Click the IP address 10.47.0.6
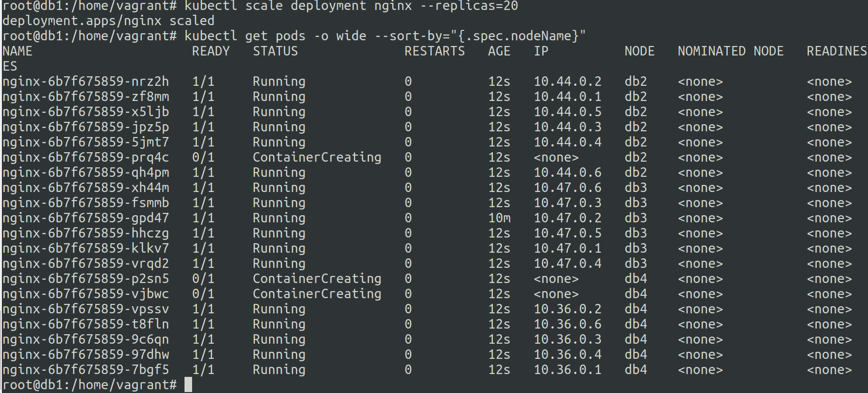The width and height of the screenshot is (868, 393). (567, 188)
